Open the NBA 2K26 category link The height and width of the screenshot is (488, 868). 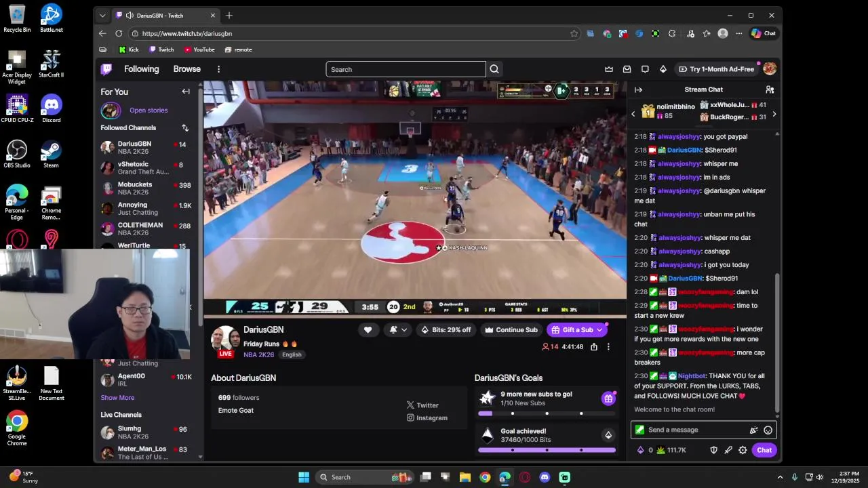258,355
